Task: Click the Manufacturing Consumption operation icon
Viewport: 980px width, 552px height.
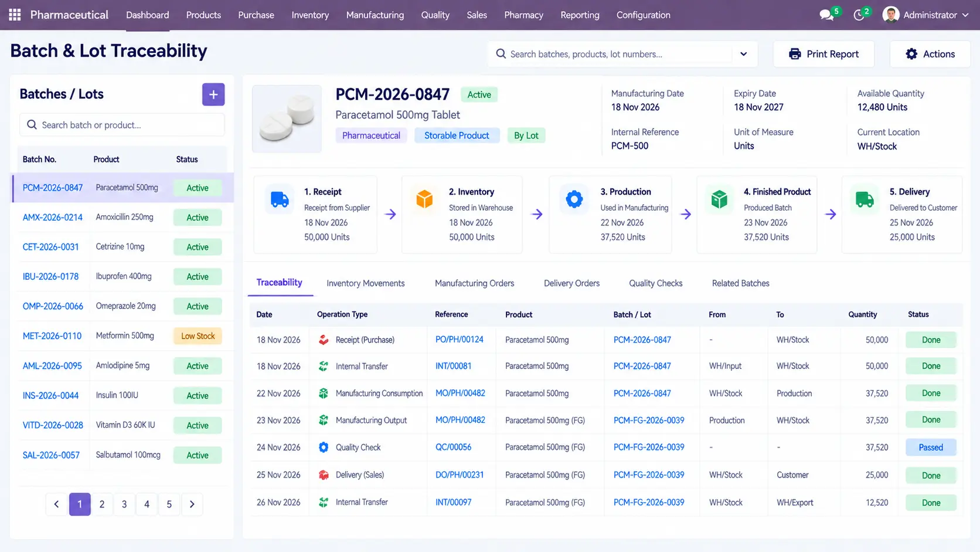Action: point(324,393)
